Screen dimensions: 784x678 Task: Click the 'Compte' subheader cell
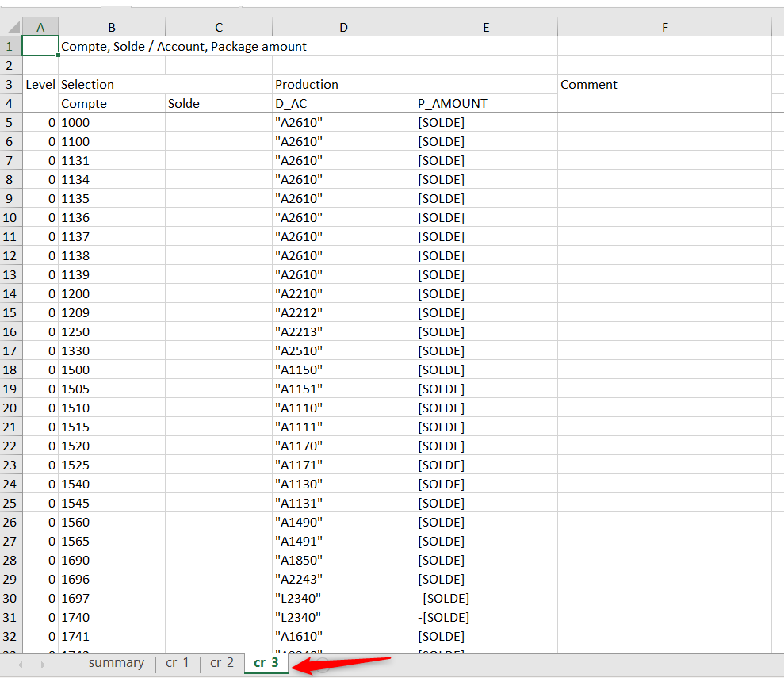click(112, 103)
